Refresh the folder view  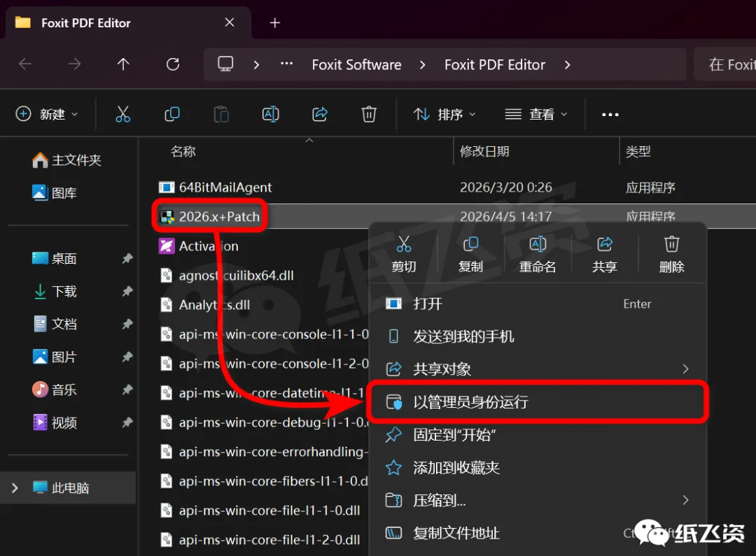point(173,64)
